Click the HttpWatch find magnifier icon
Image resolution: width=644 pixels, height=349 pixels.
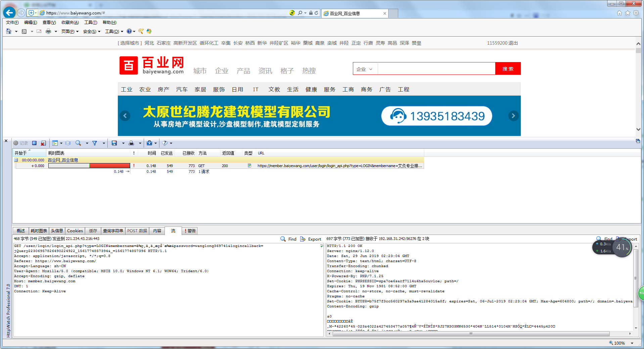pos(78,143)
